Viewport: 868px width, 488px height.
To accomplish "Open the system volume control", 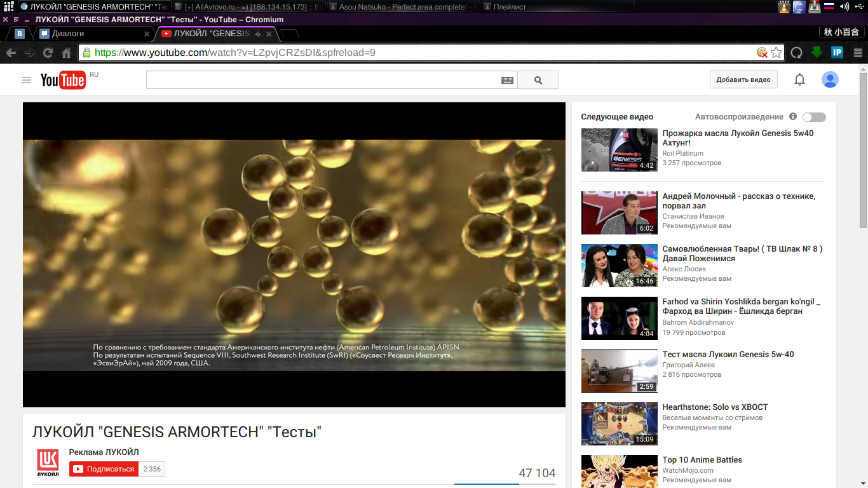I will (x=844, y=6).
